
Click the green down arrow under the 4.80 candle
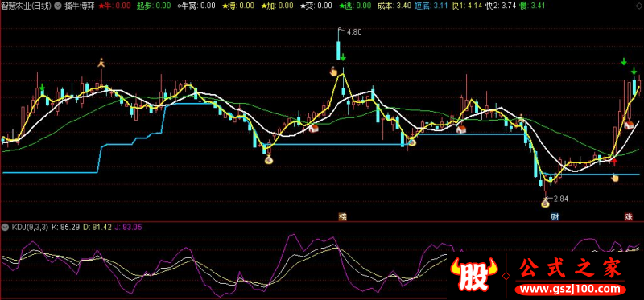click(343, 57)
